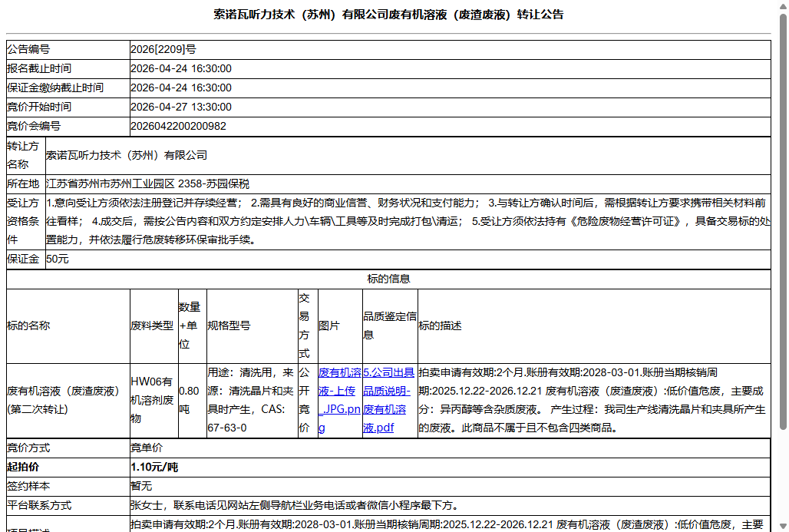789x532 pixels.
Task: Click the scrollbar down arrow
Action: click(783, 526)
